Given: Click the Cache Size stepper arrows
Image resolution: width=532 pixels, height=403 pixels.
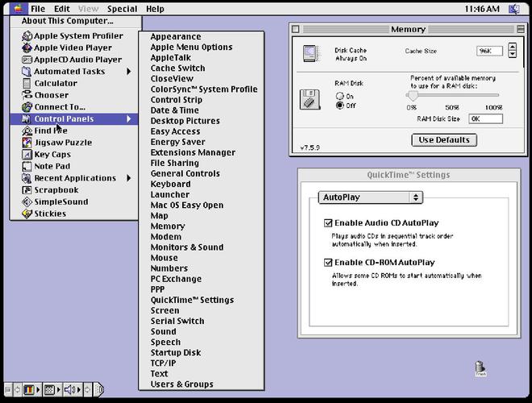Looking at the screenshot, I should click(x=513, y=50).
